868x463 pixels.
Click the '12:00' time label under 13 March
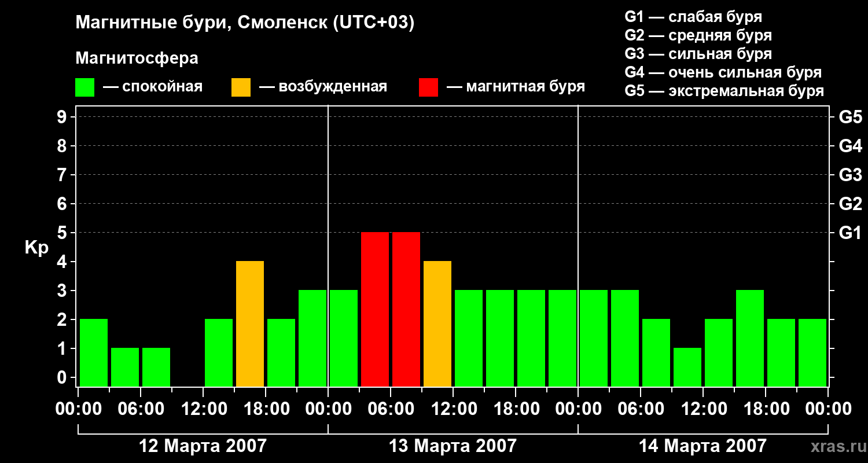point(453,409)
